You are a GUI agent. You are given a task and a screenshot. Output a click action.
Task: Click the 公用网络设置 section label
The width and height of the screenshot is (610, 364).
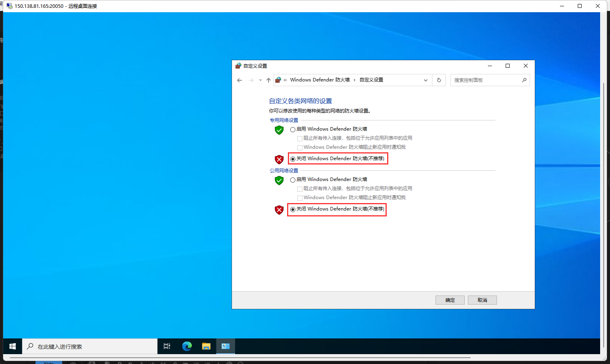tap(284, 171)
